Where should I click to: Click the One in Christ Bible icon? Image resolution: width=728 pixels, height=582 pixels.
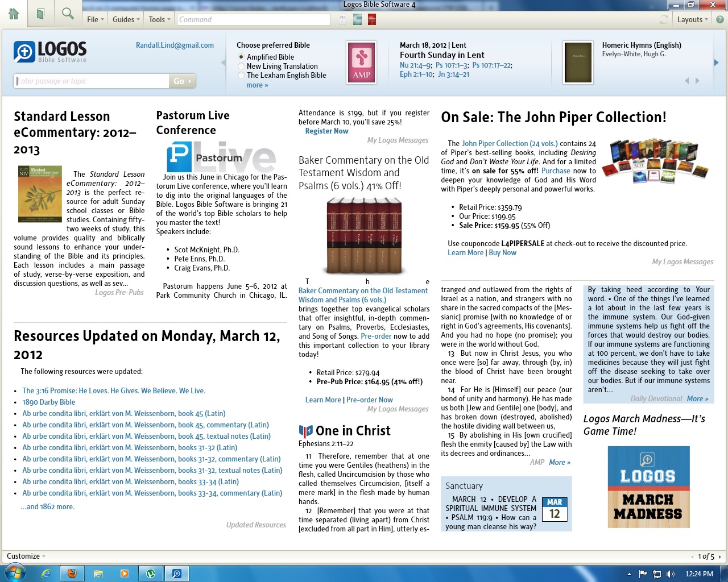pos(306,431)
